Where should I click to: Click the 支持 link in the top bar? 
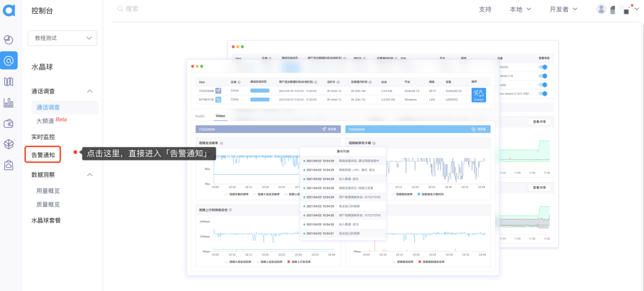tap(485, 9)
